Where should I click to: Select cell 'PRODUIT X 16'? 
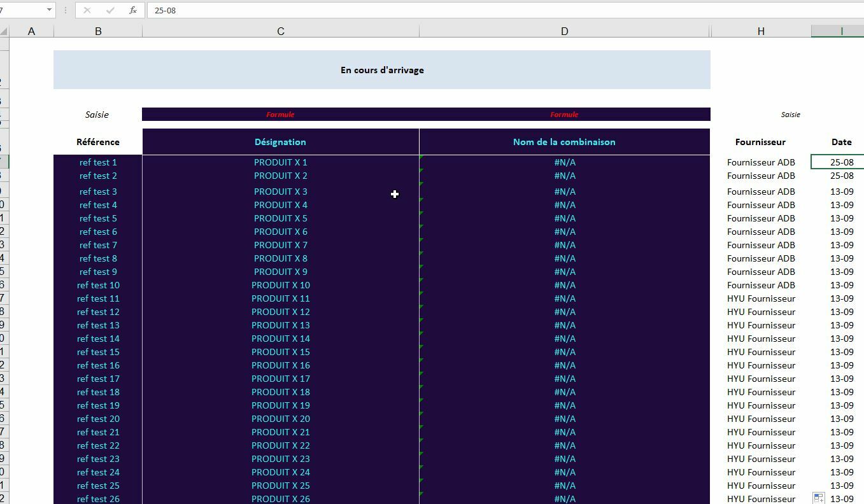[x=281, y=365]
